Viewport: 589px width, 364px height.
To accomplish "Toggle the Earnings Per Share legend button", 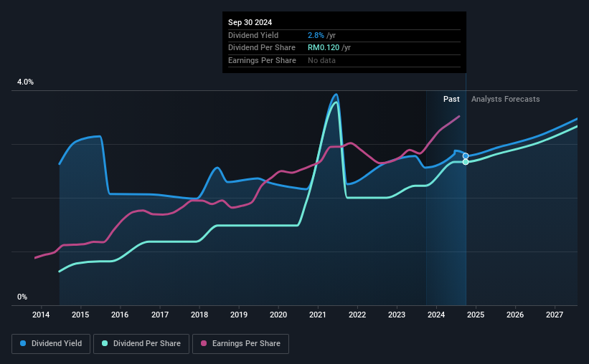I will coord(240,344).
